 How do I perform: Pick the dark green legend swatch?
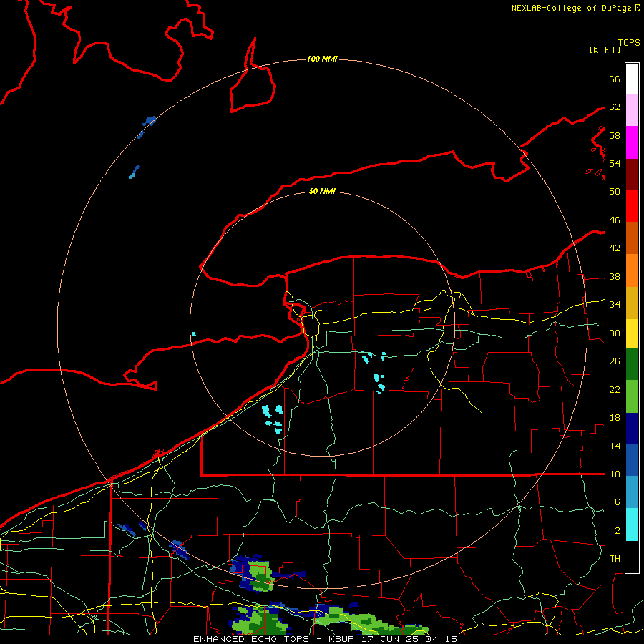point(632,364)
